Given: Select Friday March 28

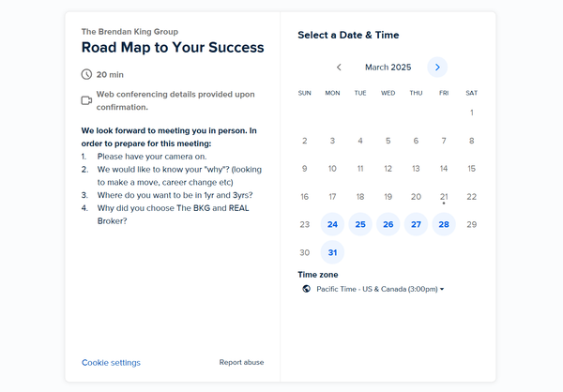Looking at the screenshot, I should (444, 224).
